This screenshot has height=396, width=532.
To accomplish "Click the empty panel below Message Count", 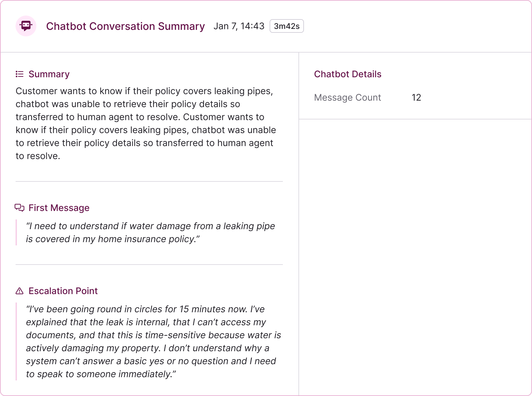I will (415, 256).
